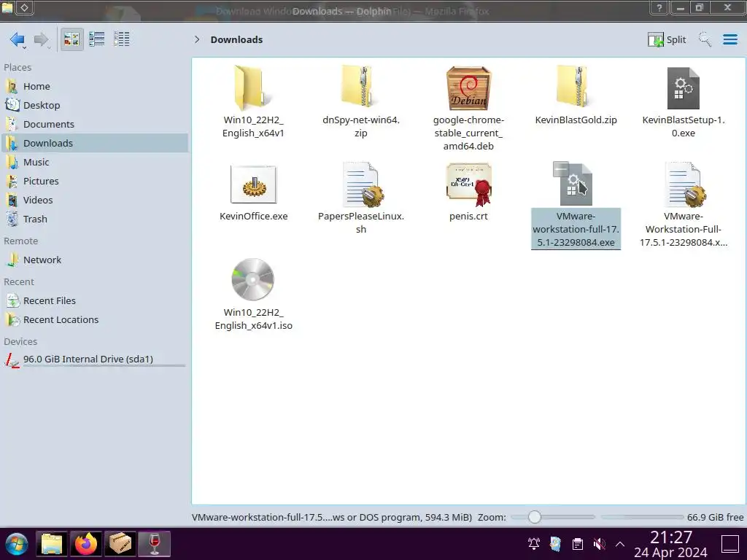
Task: Select dnSpy-net-win64.zip archive icon
Action: [x=360, y=87]
